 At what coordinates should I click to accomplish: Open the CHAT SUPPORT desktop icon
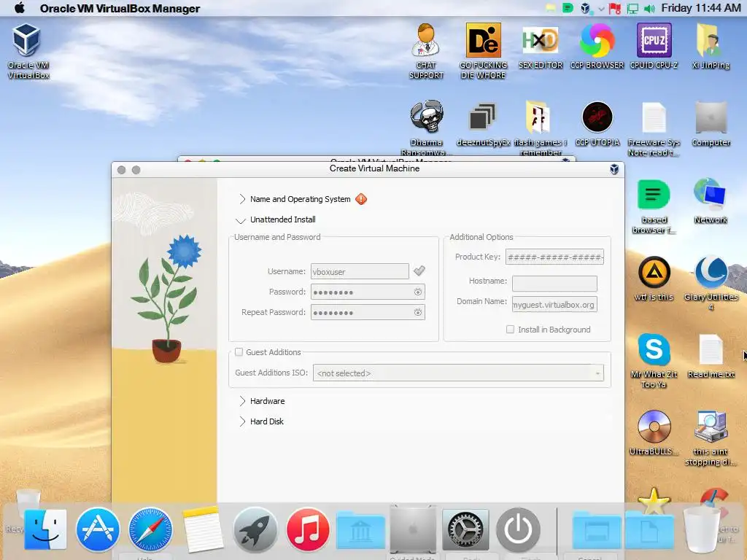coord(426,50)
